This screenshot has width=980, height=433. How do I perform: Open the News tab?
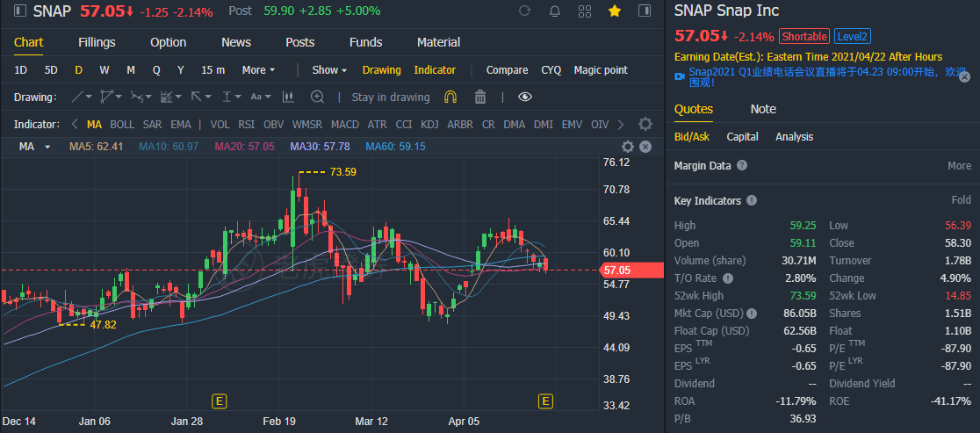(x=236, y=42)
